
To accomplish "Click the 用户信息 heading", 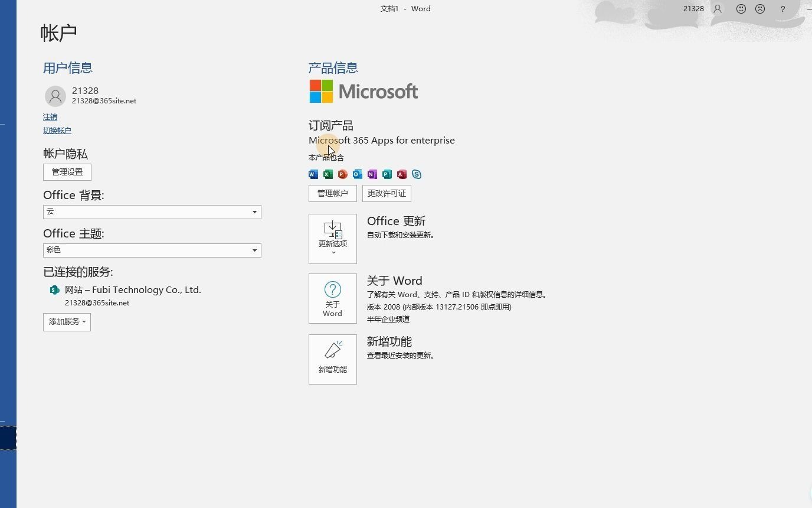I will 68,68.
